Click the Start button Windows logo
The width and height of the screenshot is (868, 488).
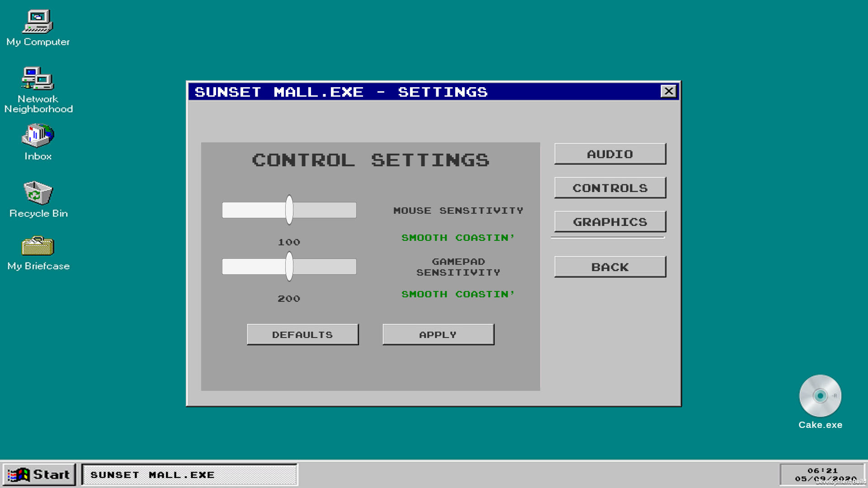click(19, 475)
